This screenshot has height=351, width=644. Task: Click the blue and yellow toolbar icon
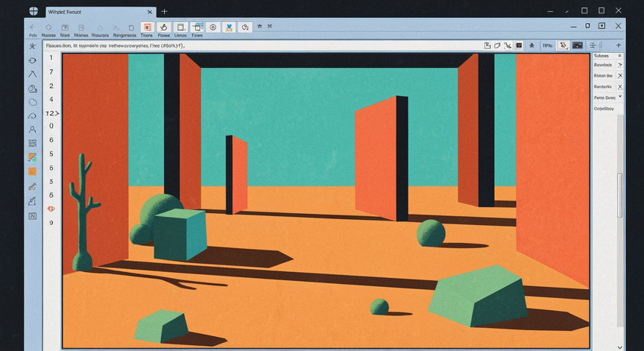(229, 27)
